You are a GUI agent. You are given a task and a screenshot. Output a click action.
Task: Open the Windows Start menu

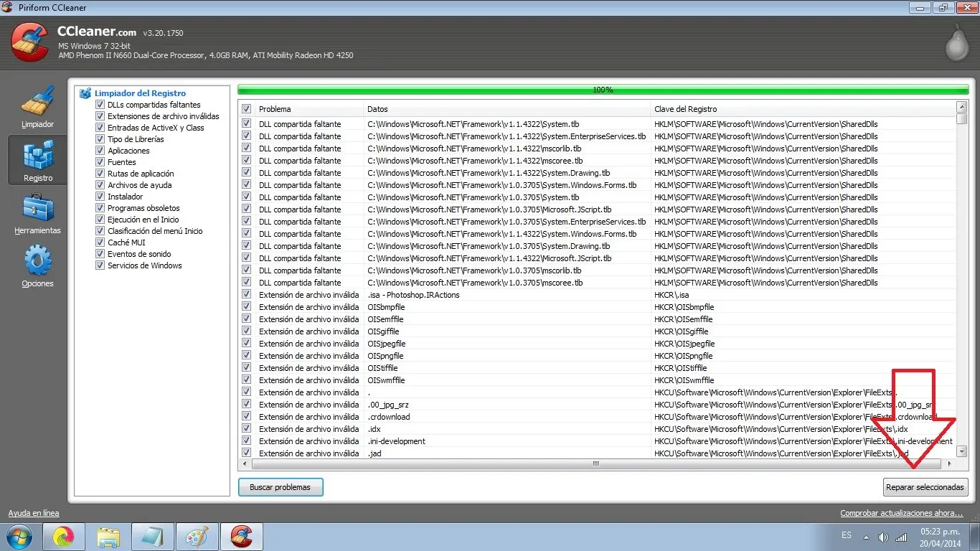[x=18, y=537]
